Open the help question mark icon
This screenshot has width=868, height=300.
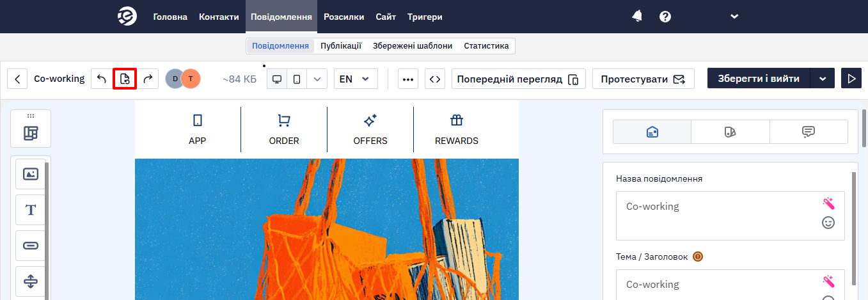(x=665, y=17)
